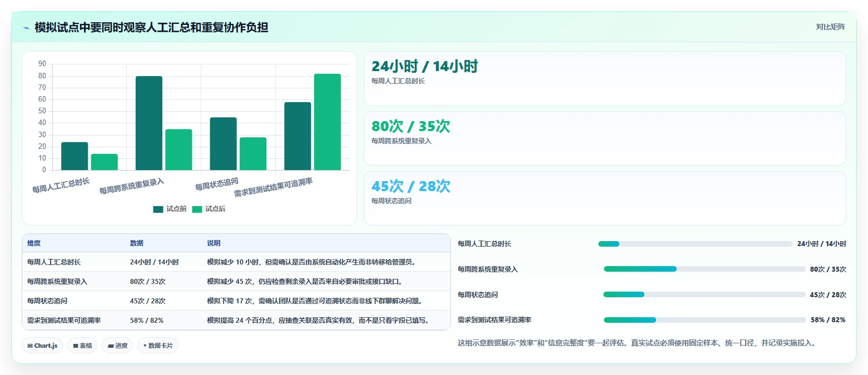Click the 试点后 bar for 每周状态追问
The image size is (868, 375).
tap(253, 154)
